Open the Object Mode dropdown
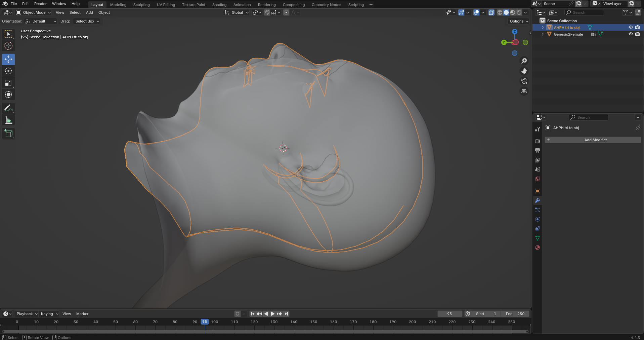Image resolution: width=644 pixels, height=340 pixels. (x=34, y=12)
